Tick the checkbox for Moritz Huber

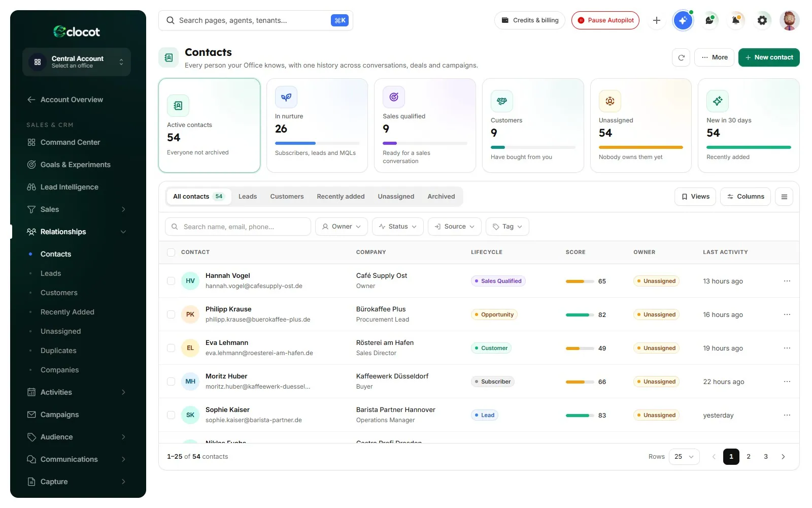[x=171, y=382]
